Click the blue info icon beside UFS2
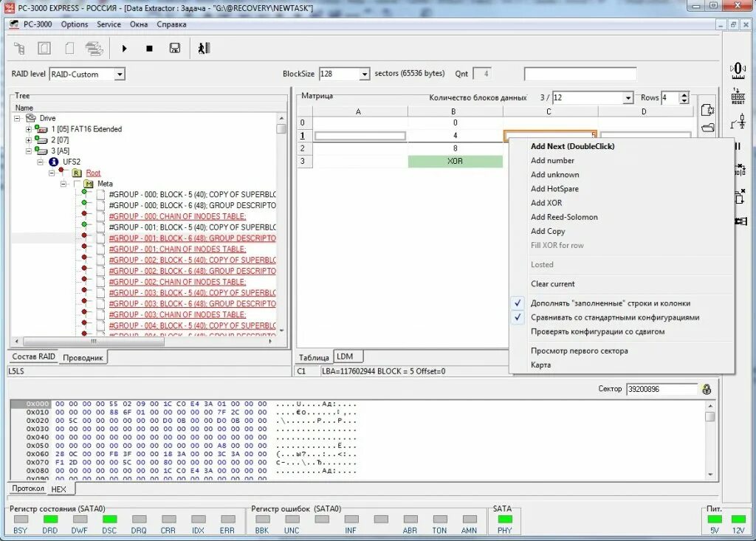 pos(53,162)
